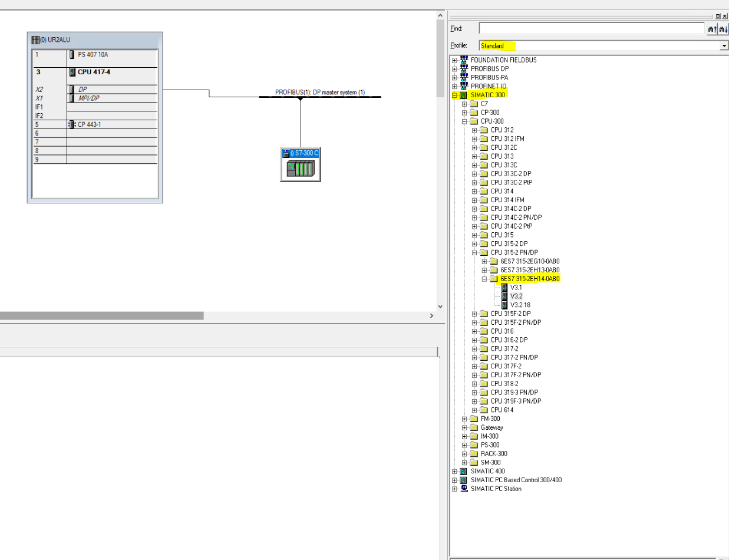
Task: Open the Profile dropdown list
Action: click(x=724, y=46)
